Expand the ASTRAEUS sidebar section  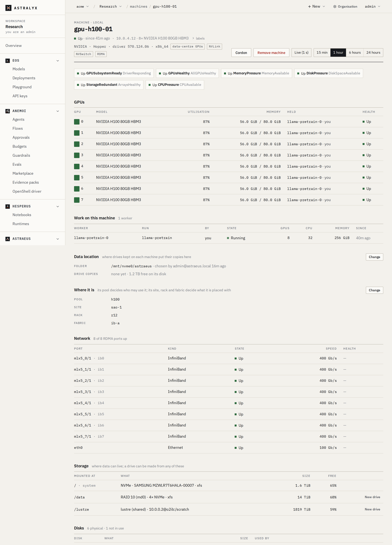[58, 239]
